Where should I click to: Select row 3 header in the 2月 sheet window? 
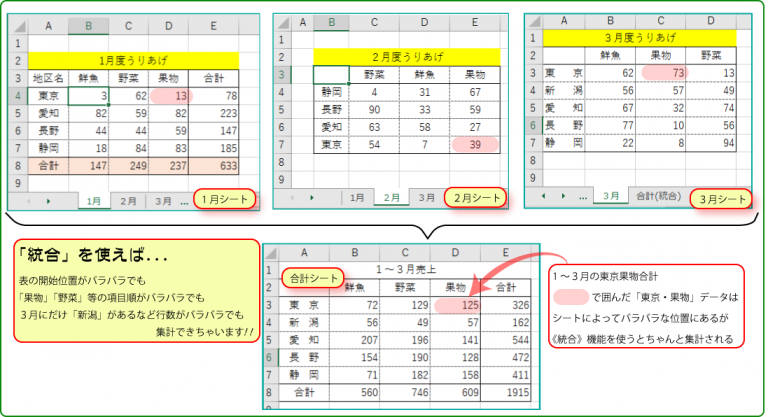281,74
